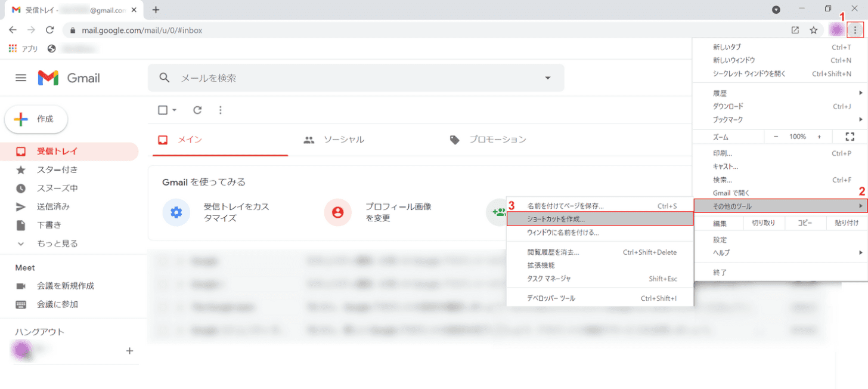Reload the page with the refresh button
Image resolution: width=868 pixels, height=389 pixels.
[50, 30]
